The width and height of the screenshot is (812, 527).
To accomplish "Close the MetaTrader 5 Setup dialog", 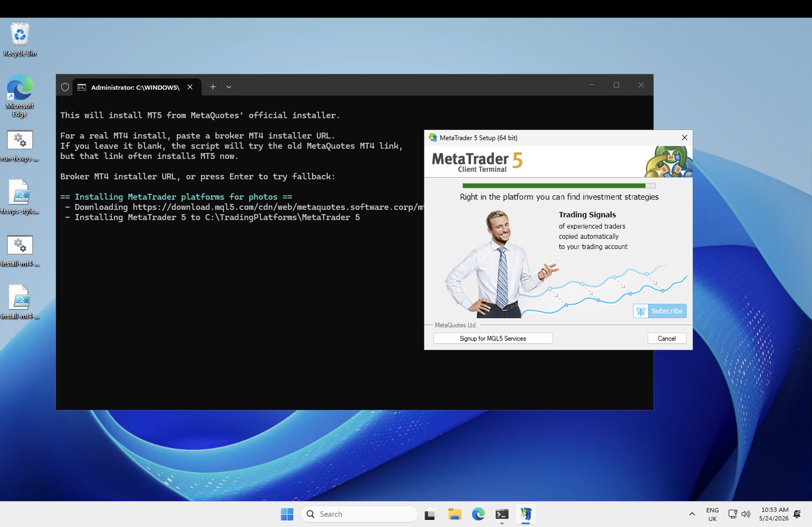I will [x=684, y=137].
